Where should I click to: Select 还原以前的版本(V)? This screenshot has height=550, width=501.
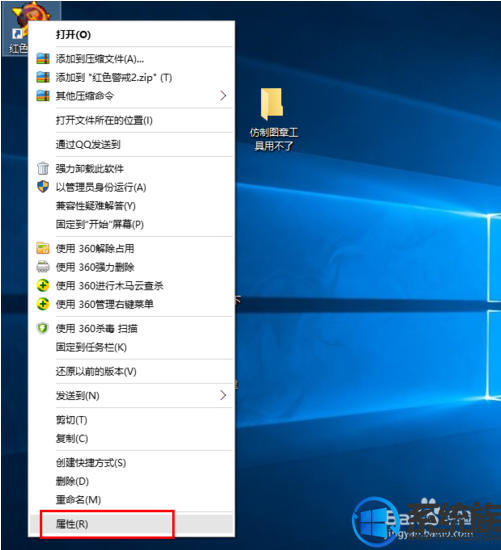click(131, 371)
